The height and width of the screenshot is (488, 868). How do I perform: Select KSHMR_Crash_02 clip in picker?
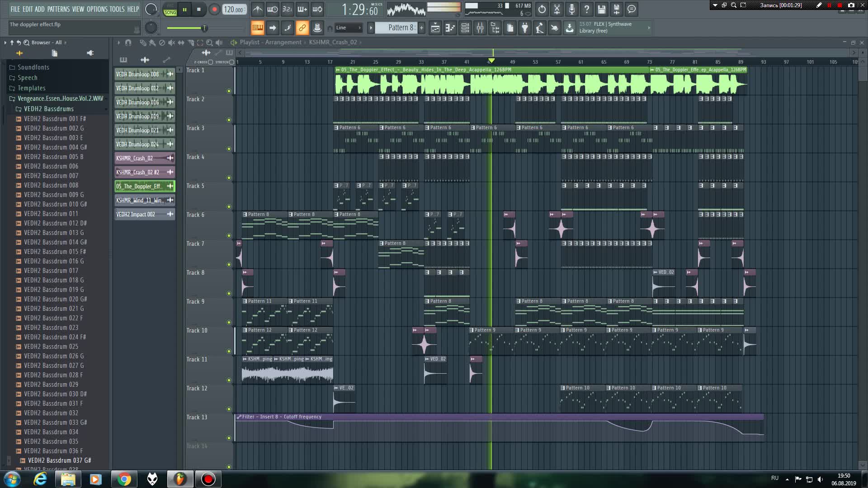click(x=144, y=158)
